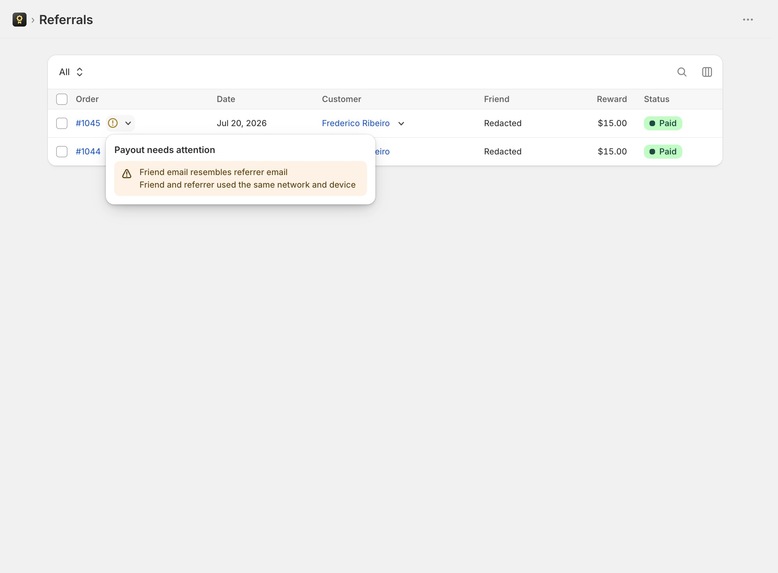Sort by the Customer column header
Screen dimensions: 778x573
point(341,99)
